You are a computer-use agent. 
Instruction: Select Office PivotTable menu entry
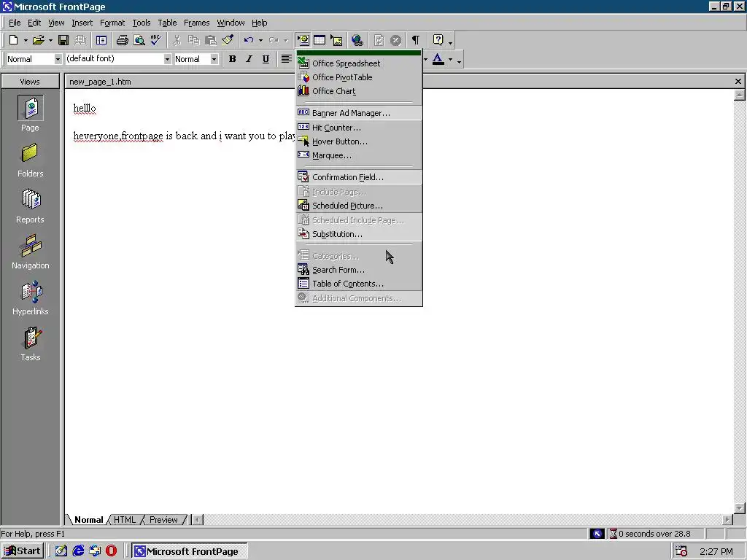pyautogui.click(x=359, y=77)
